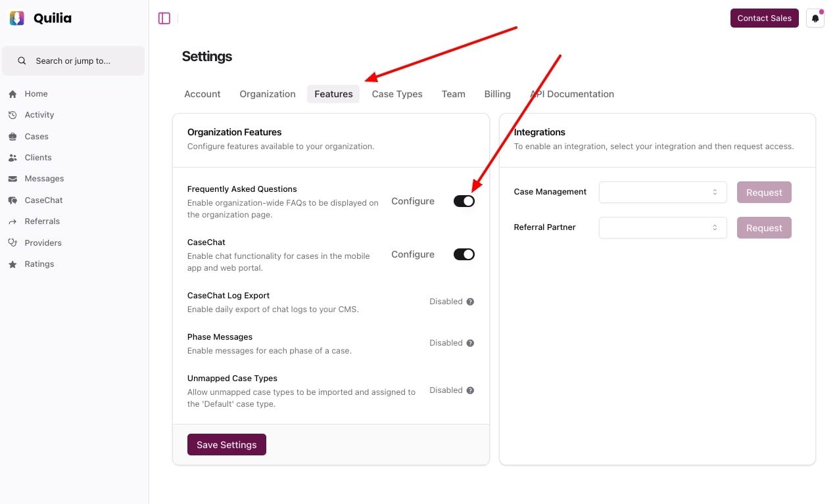Click the search magnifier icon
This screenshot has height=504, width=837.
click(22, 60)
